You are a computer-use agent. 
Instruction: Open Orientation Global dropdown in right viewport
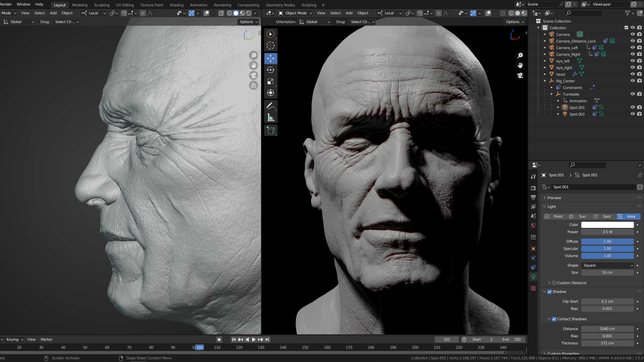[314, 22]
